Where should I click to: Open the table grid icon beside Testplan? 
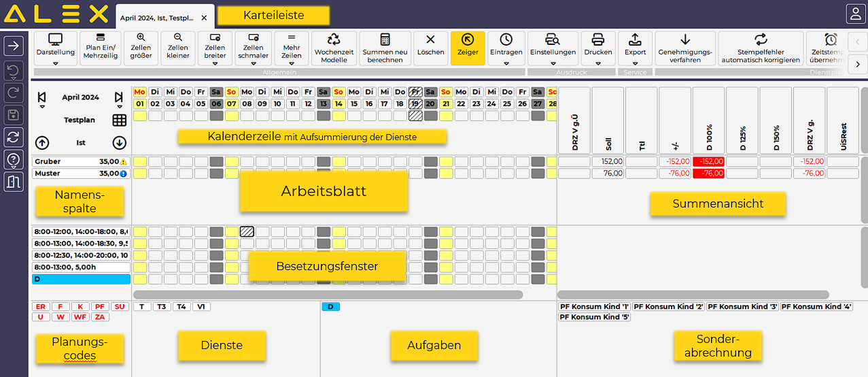click(120, 120)
